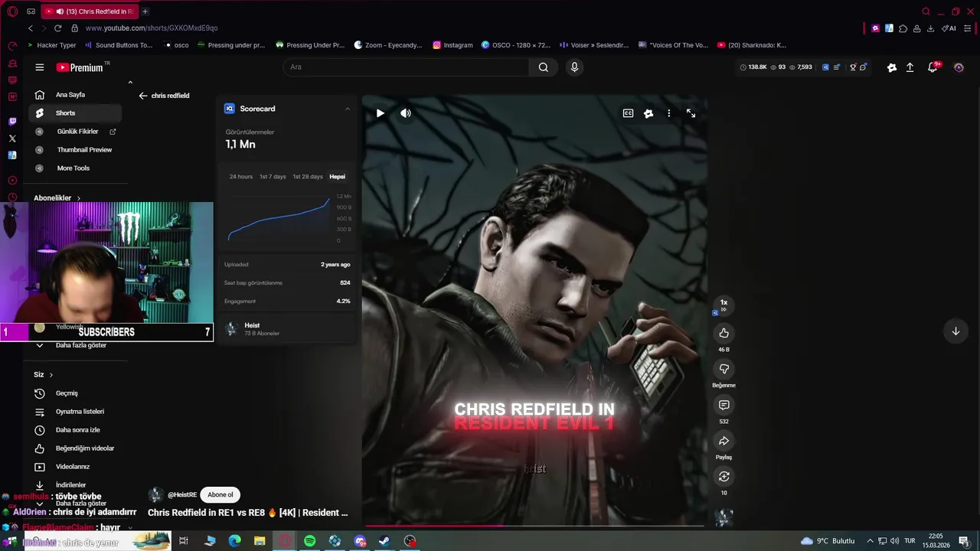The width and height of the screenshot is (980, 551).
Task: Open the Heist channel card
Action: click(x=287, y=329)
